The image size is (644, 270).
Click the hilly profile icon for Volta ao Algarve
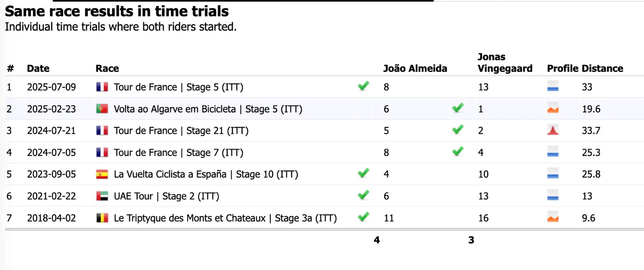553,109
